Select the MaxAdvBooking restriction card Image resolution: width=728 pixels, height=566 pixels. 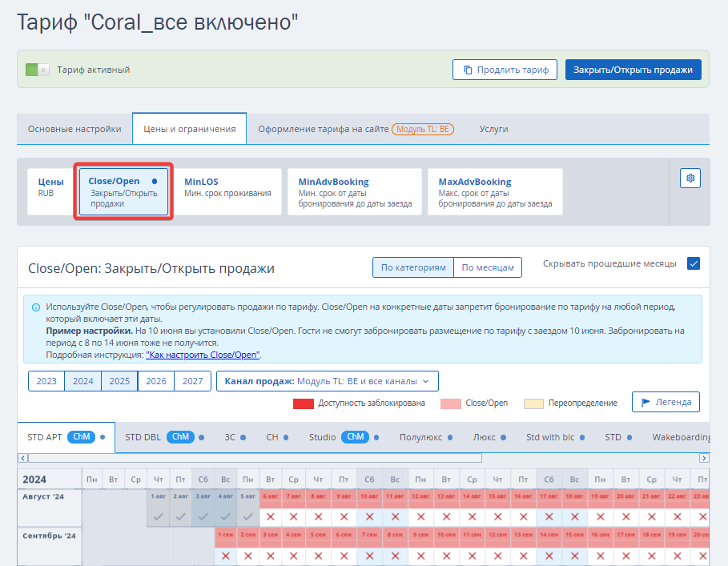(495, 191)
